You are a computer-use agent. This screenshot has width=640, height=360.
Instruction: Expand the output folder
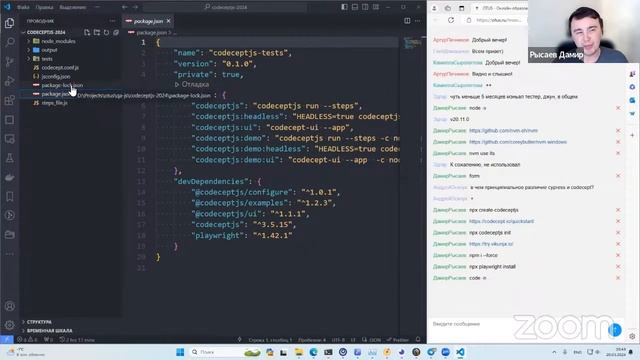point(49,50)
